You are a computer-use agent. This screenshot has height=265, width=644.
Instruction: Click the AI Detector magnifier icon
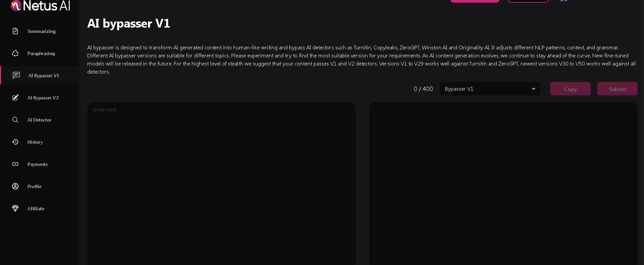click(x=15, y=120)
